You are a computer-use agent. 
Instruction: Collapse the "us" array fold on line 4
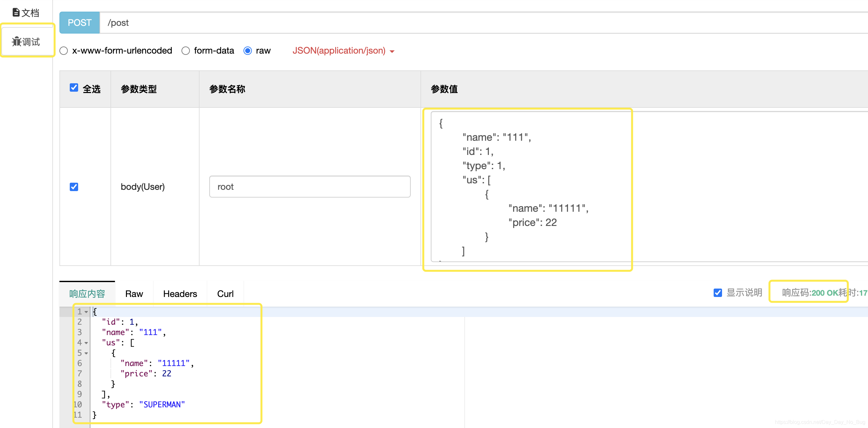pyautogui.click(x=86, y=343)
